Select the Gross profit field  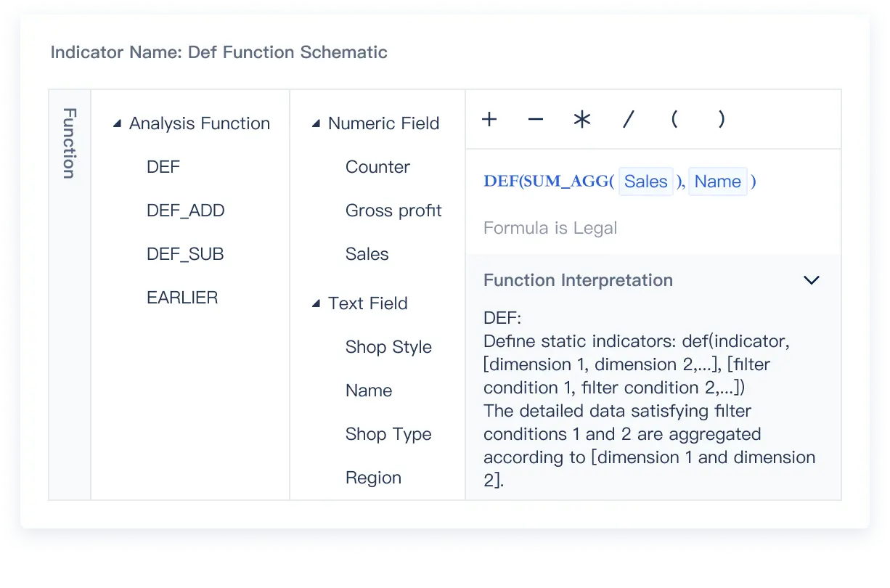[x=393, y=211]
